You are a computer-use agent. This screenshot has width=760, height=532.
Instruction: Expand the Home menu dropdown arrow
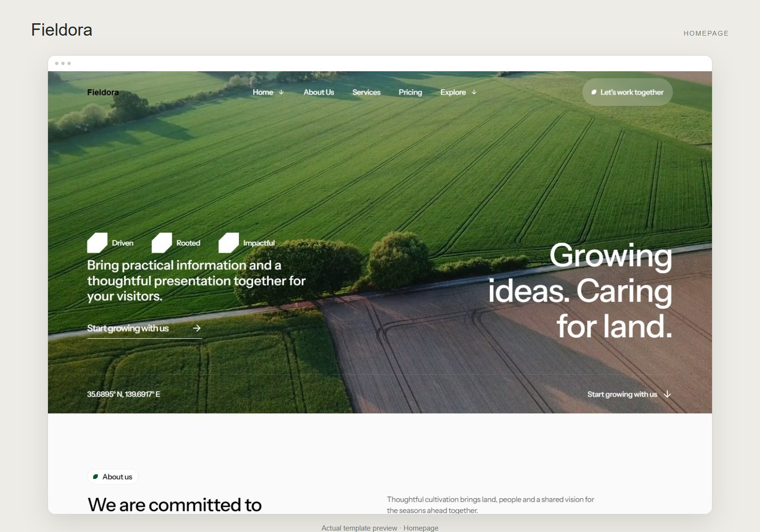click(x=281, y=92)
